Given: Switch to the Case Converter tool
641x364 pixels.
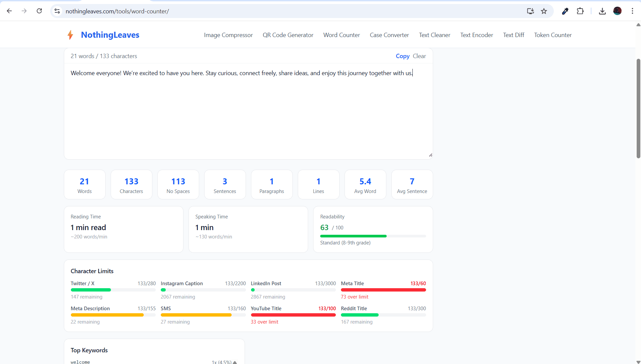Looking at the screenshot, I should click(389, 35).
